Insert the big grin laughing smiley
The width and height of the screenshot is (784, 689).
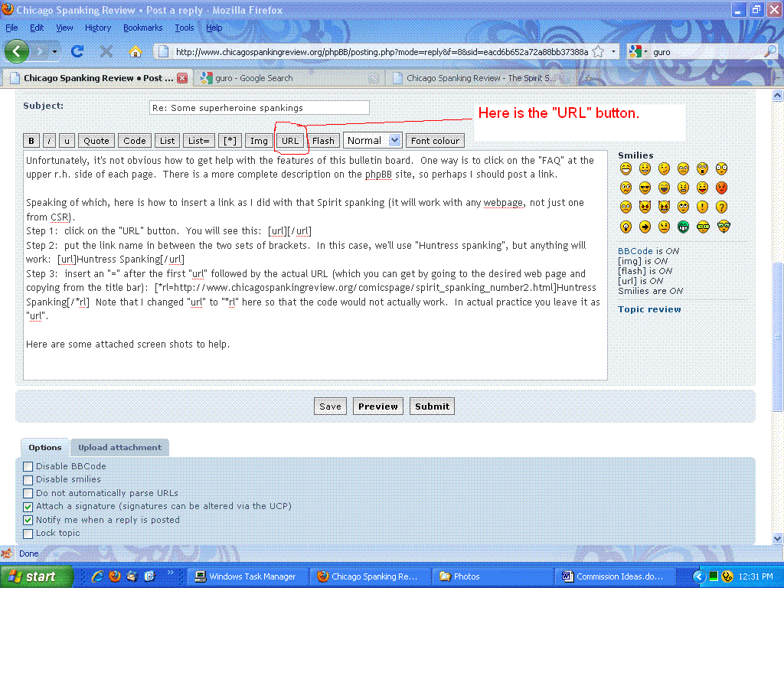(626, 168)
